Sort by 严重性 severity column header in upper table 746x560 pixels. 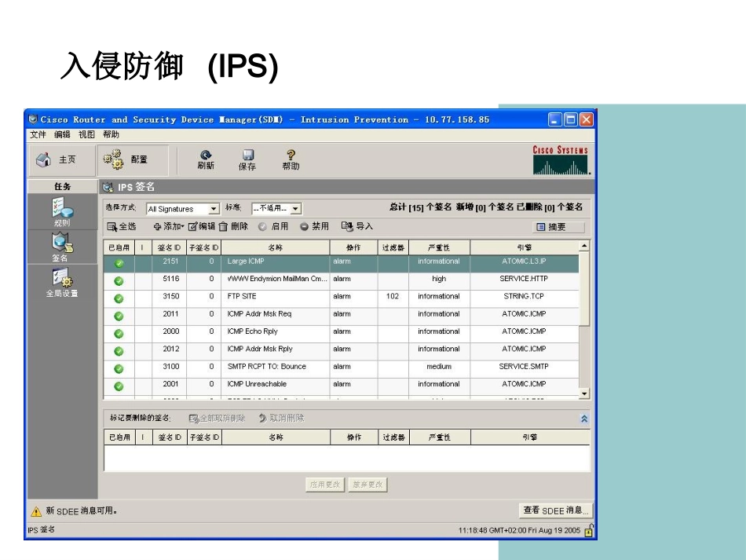tap(439, 247)
